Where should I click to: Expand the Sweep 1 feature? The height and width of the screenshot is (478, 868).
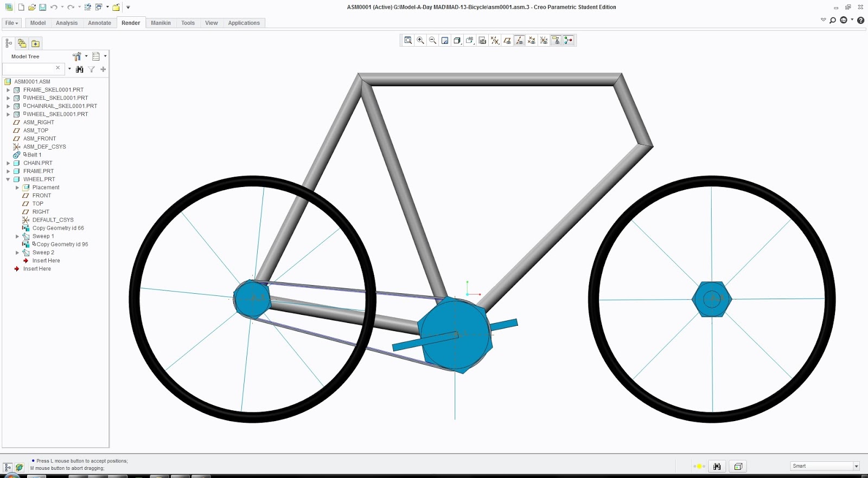pyautogui.click(x=17, y=236)
